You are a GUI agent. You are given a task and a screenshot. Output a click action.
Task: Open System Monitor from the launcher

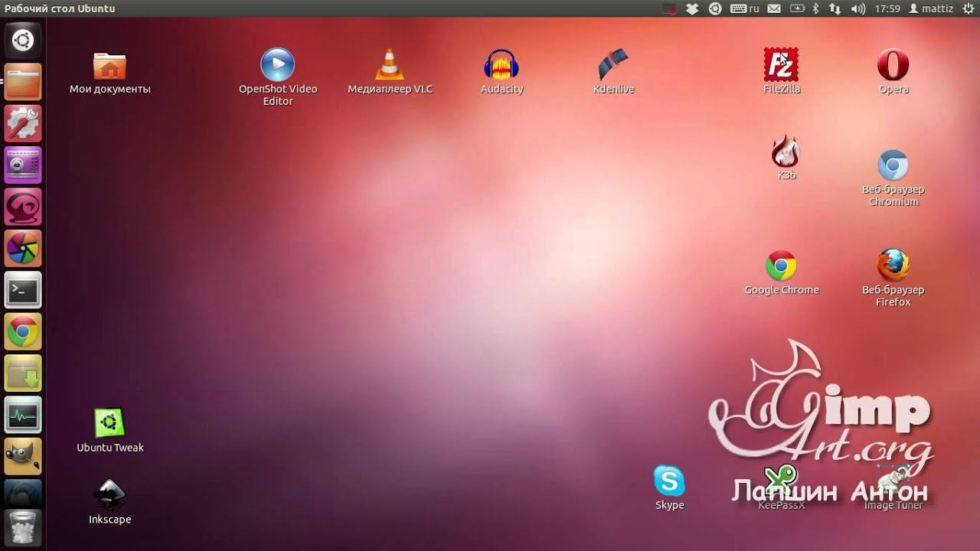tap(23, 415)
